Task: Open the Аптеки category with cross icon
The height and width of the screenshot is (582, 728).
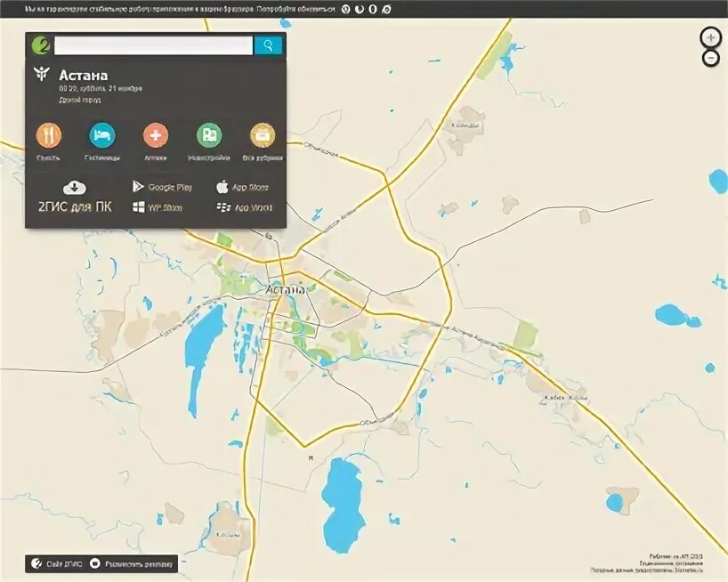Action: coord(156,135)
